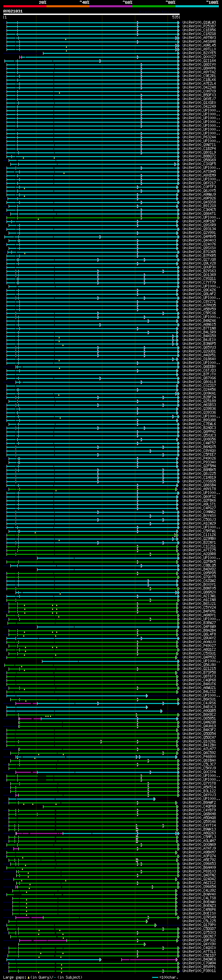Image resolution: width=222 pixels, height=980 pixels.
Task: Choose the UniRef100_C1I1Z6 hit name
Action: coord(199,535)
